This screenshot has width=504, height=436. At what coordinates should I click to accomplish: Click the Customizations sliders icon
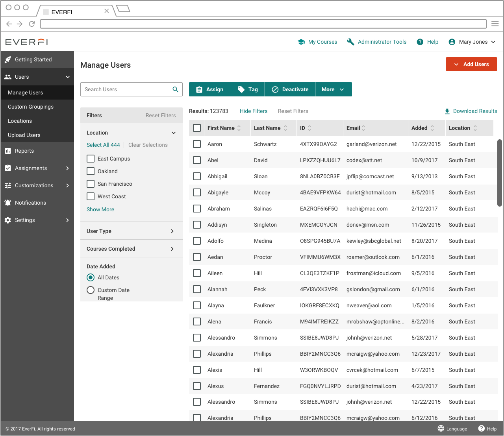pyautogui.click(x=8, y=186)
